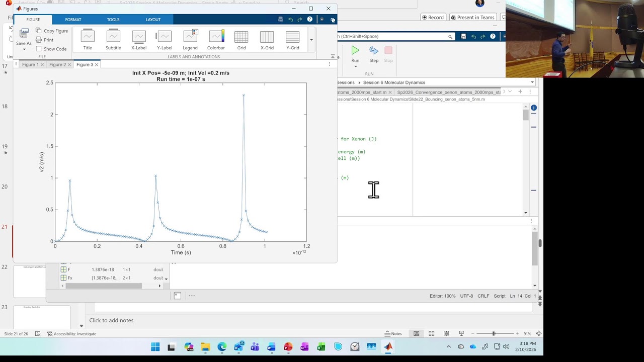This screenshot has height=362, width=644.
Task: Fit slide to current window
Action: [x=539, y=333]
